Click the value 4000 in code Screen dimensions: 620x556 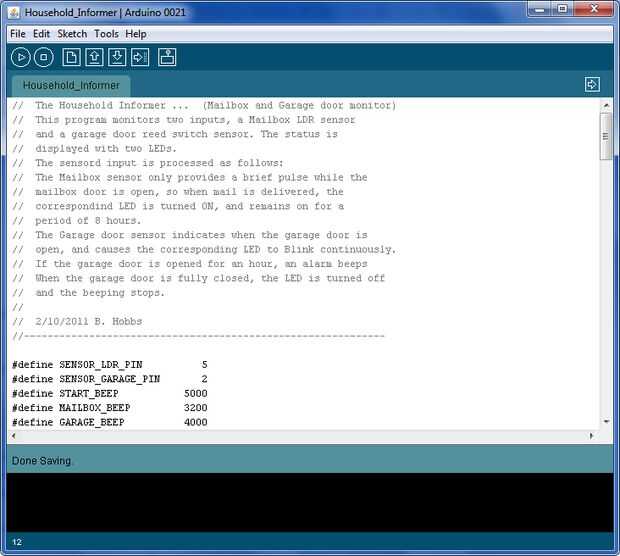(x=196, y=422)
